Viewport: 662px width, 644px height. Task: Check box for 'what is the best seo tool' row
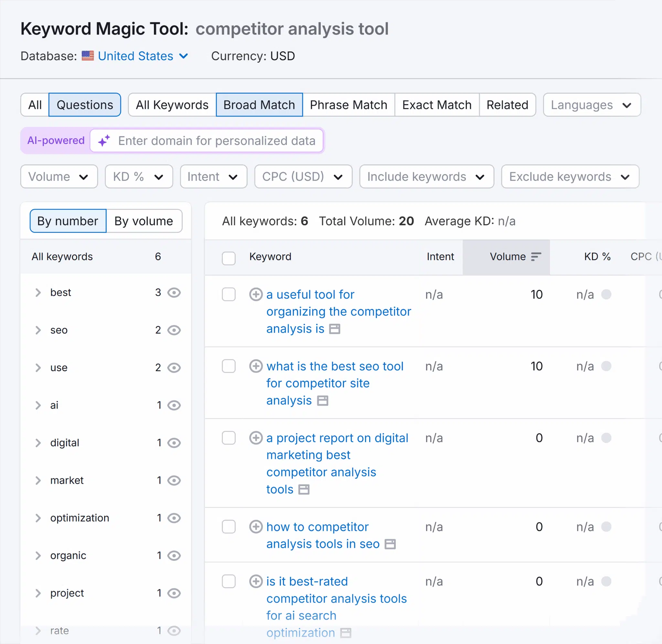coord(229,366)
